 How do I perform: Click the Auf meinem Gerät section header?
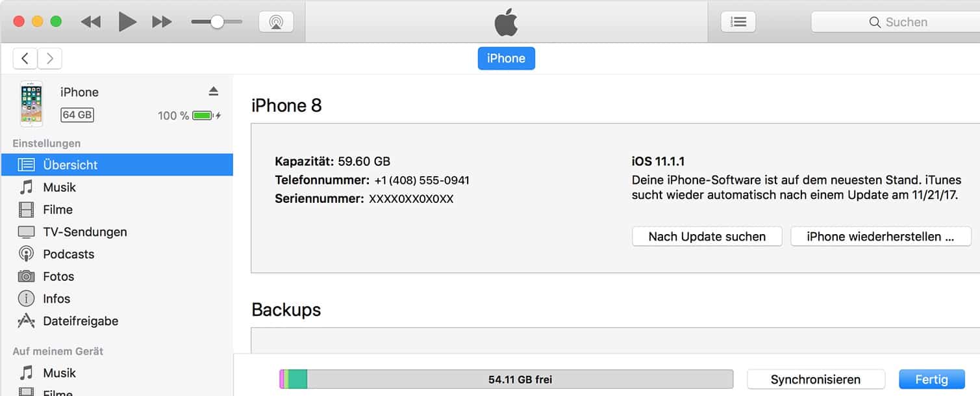pyautogui.click(x=58, y=351)
